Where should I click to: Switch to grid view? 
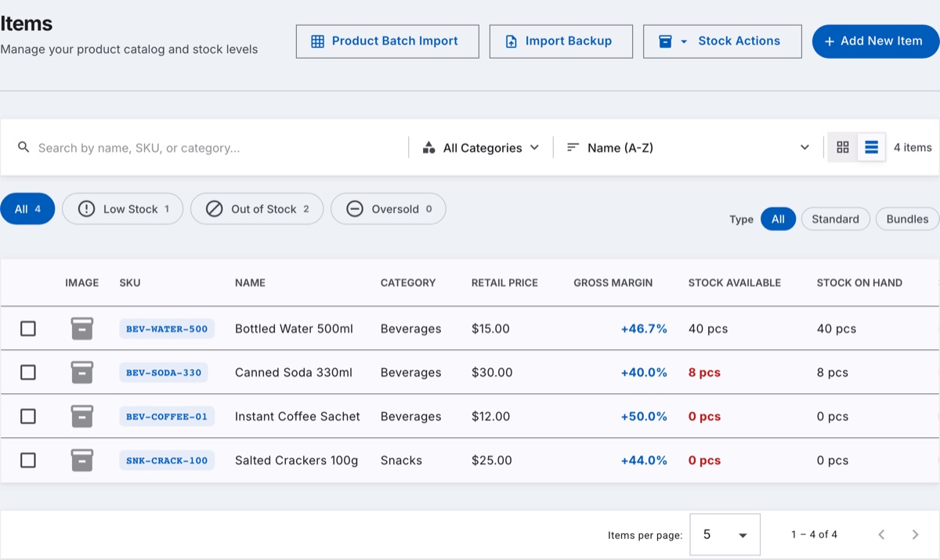pos(843,147)
